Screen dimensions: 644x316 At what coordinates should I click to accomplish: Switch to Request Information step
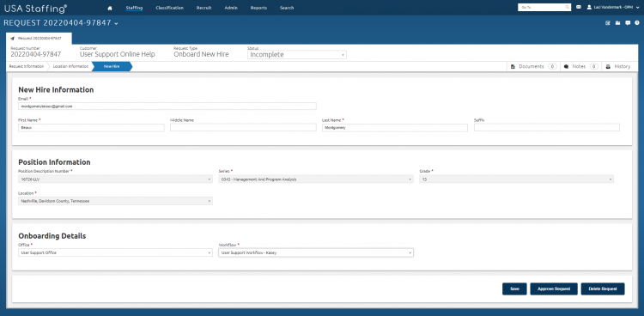click(27, 67)
